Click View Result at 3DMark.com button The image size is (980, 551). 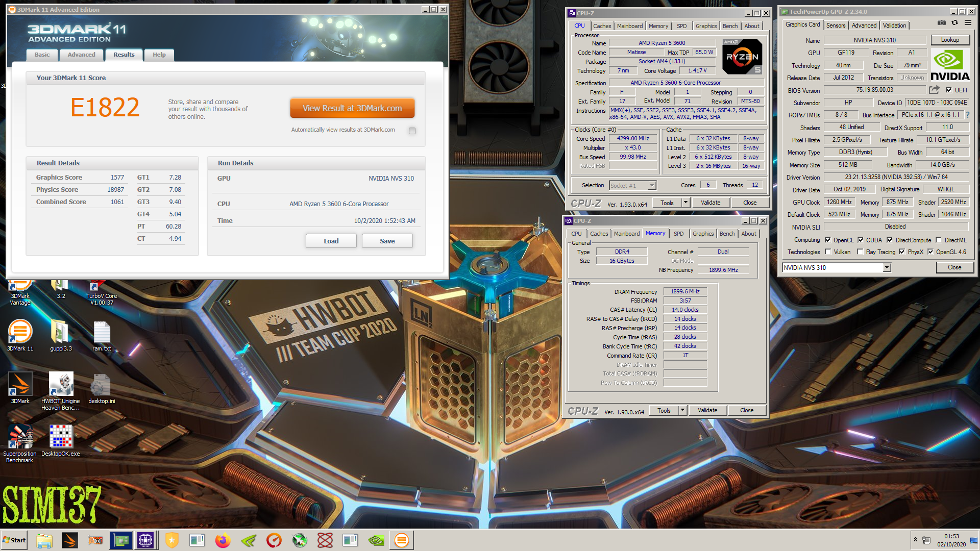pyautogui.click(x=352, y=108)
